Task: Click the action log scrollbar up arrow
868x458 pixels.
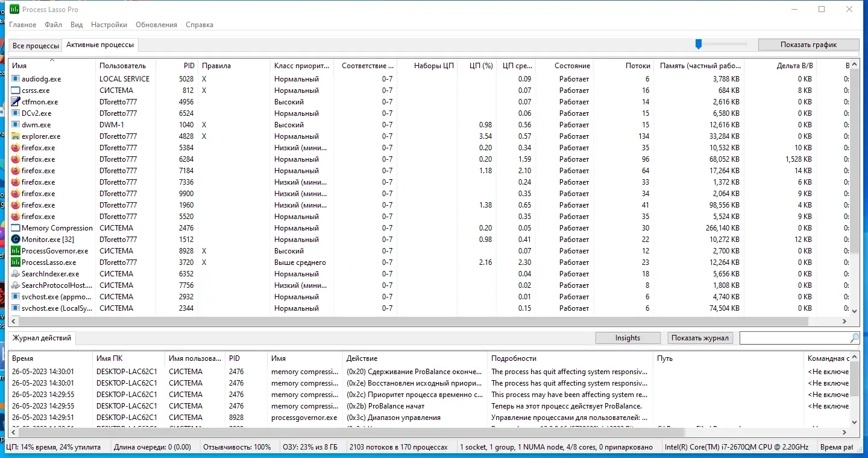Action: (854, 357)
